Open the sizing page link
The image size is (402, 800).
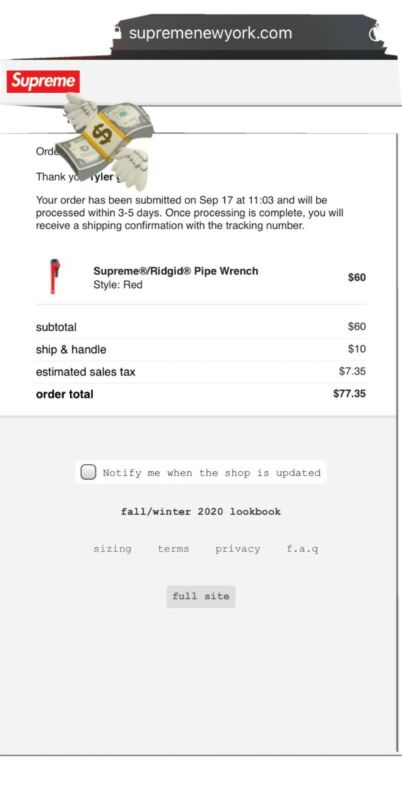click(x=112, y=549)
